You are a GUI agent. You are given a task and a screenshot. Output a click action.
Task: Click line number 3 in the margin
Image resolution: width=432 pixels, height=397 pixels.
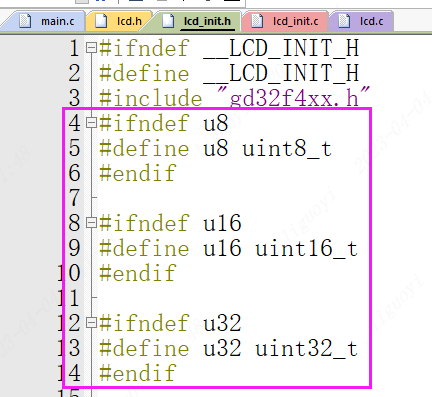[74, 98]
